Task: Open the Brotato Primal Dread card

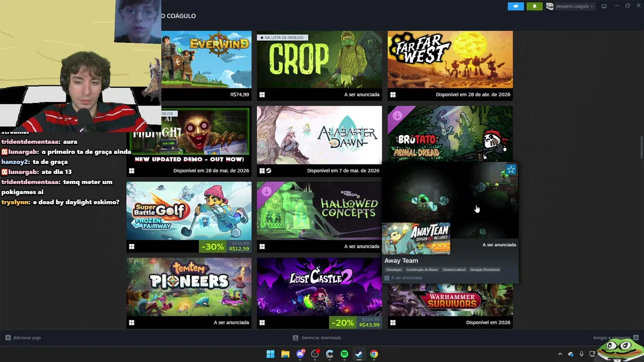Action: 450,133
